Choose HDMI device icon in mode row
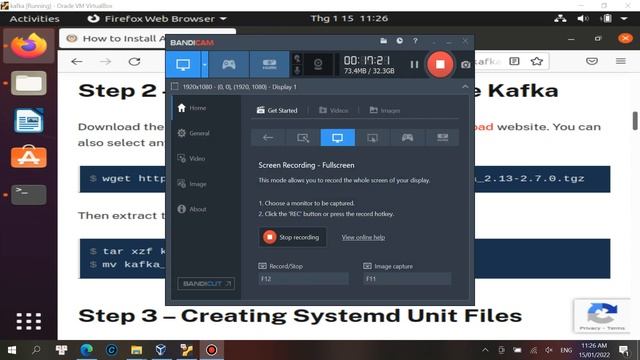Image resolution: width=640 pixels, height=360 pixels. [442, 138]
